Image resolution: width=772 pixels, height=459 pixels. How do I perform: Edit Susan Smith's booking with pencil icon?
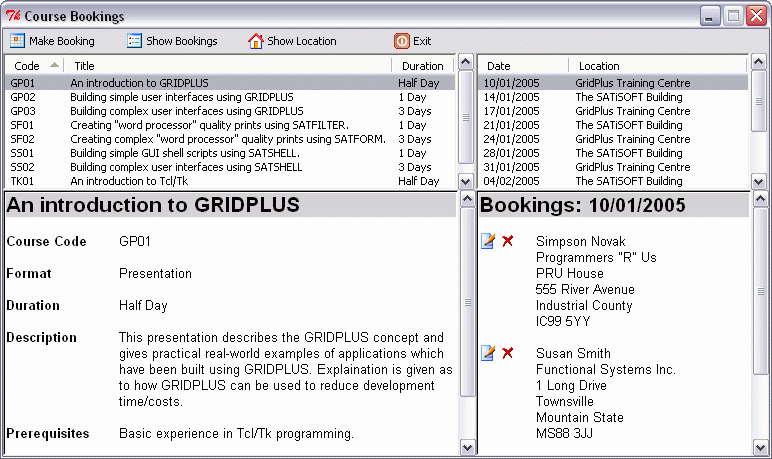(x=488, y=353)
